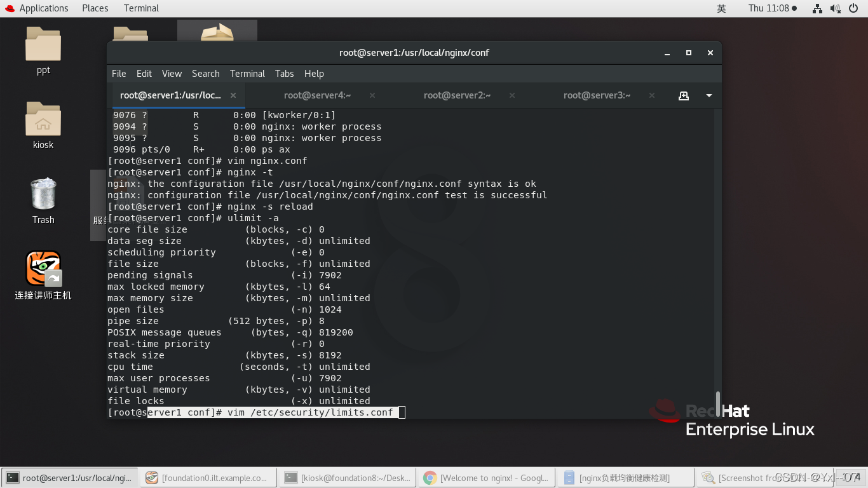Click the Chrome icon in taskbar
868x488 pixels.
430,478
